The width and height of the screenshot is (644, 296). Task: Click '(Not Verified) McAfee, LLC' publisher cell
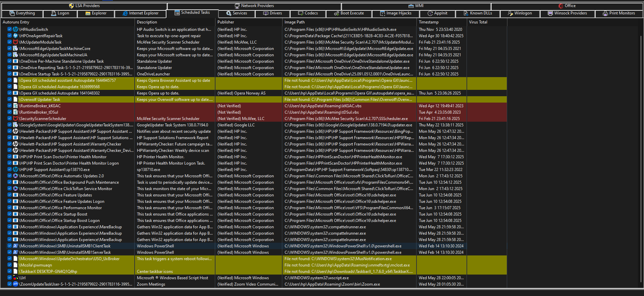click(248, 119)
